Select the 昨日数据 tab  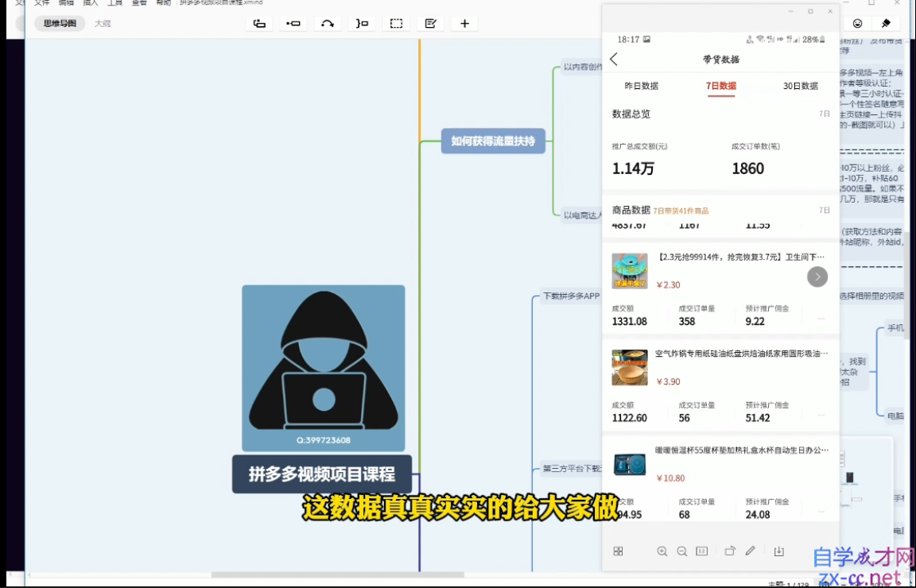pyautogui.click(x=642, y=86)
